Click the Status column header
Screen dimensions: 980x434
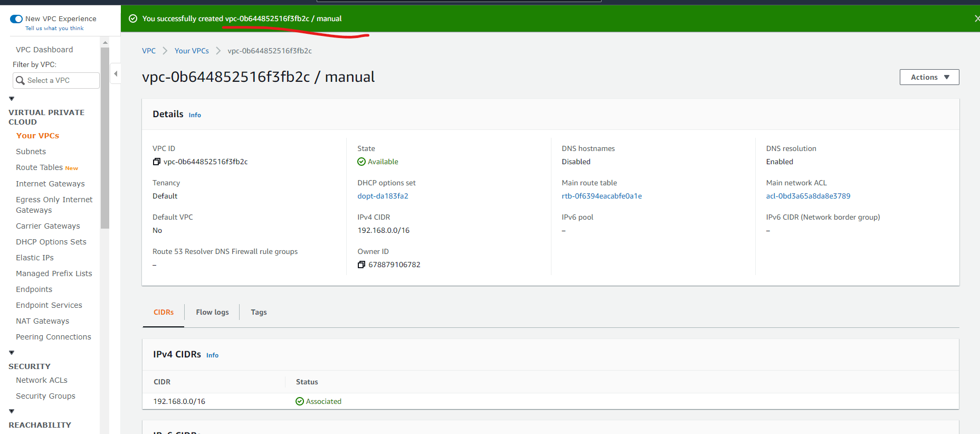pyautogui.click(x=307, y=382)
